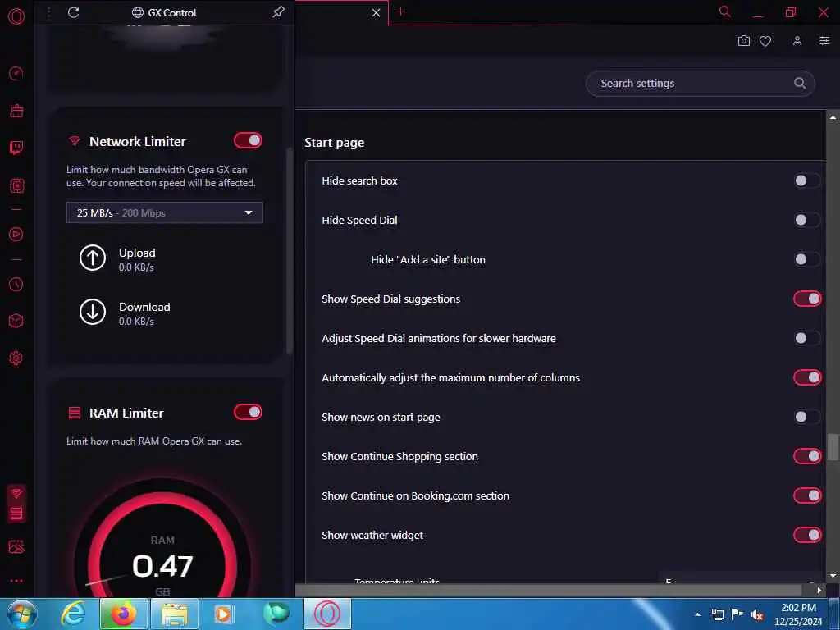Turn off Show Speed Dial suggestions
The height and width of the screenshot is (630, 840).
click(x=807, y=299)
